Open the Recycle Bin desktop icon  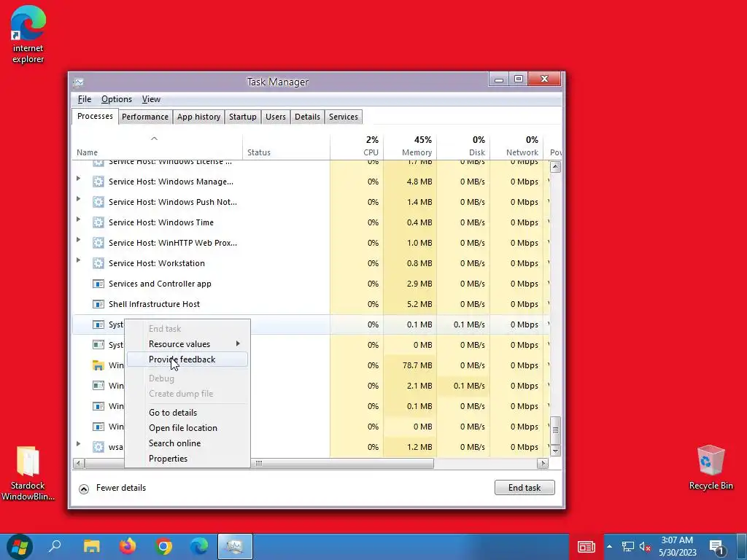[x=711, y=467]
